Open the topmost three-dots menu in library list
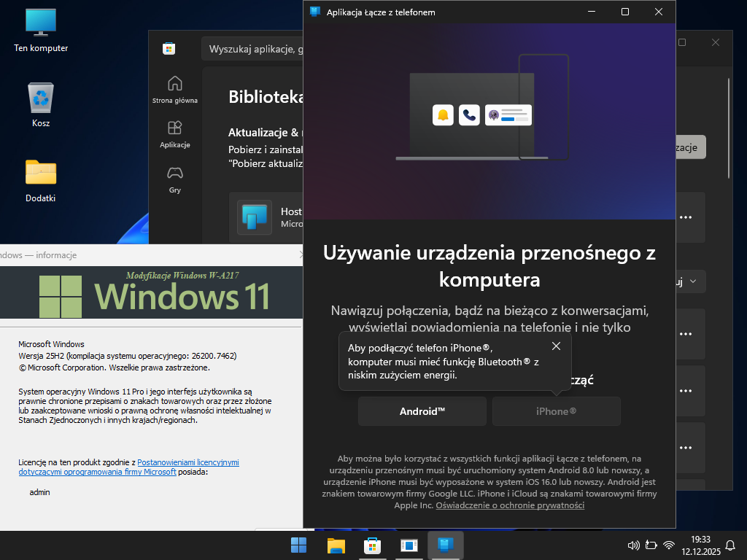The image size is (747, 560). [685, 217]
